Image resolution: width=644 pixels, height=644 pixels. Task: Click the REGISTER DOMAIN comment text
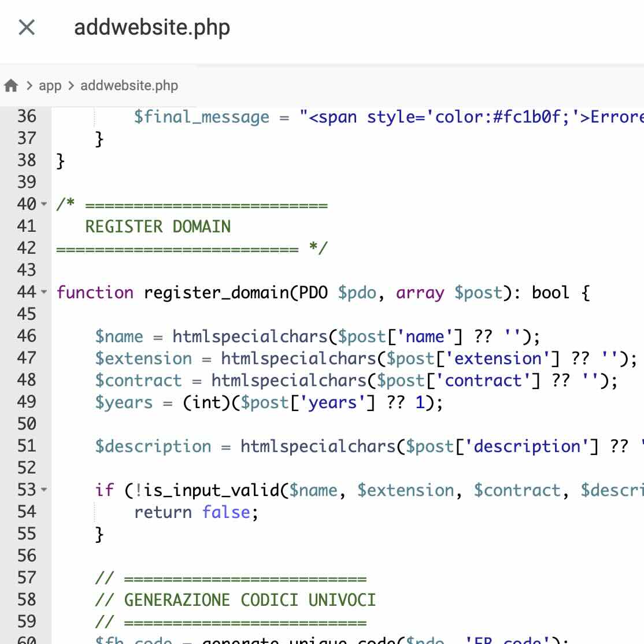158,226
